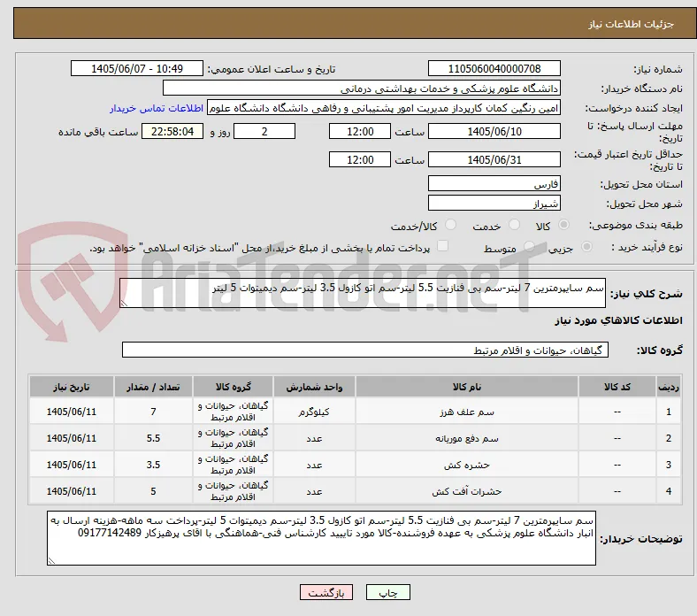697x616 pixels.
Task: Click the item name سم علف هرز
Action: (467, 412)
